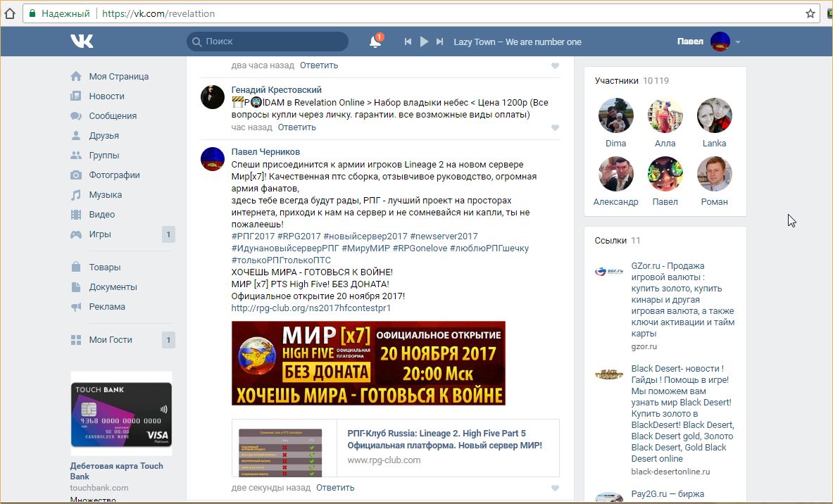The width and height of the screenshot is (833, 504).
Task: Click hashtag #РПГ2017
Action: point(253,237)
